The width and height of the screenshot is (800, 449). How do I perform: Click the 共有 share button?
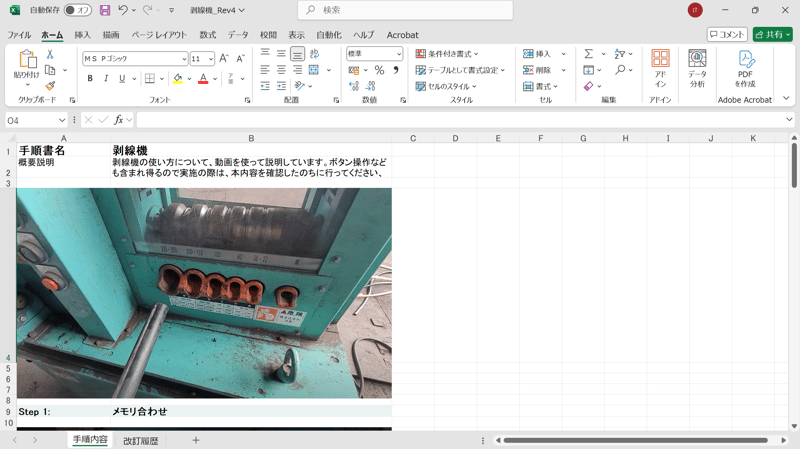click(772, 34)
